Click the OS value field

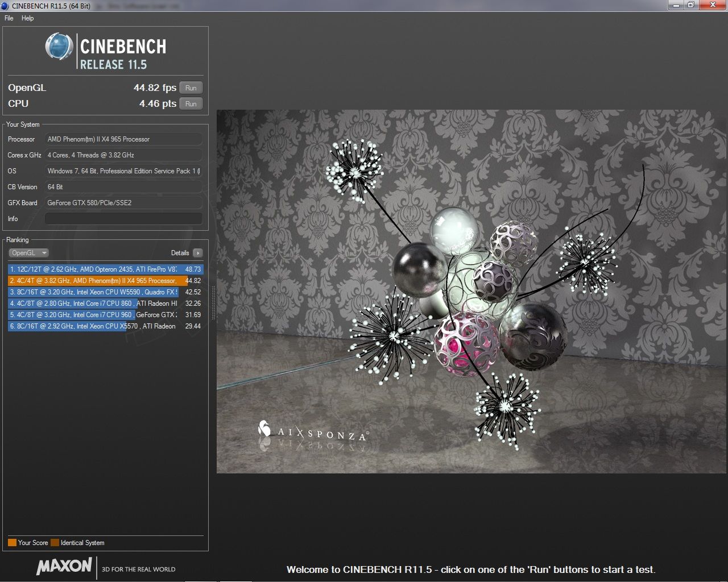[123, 171]
